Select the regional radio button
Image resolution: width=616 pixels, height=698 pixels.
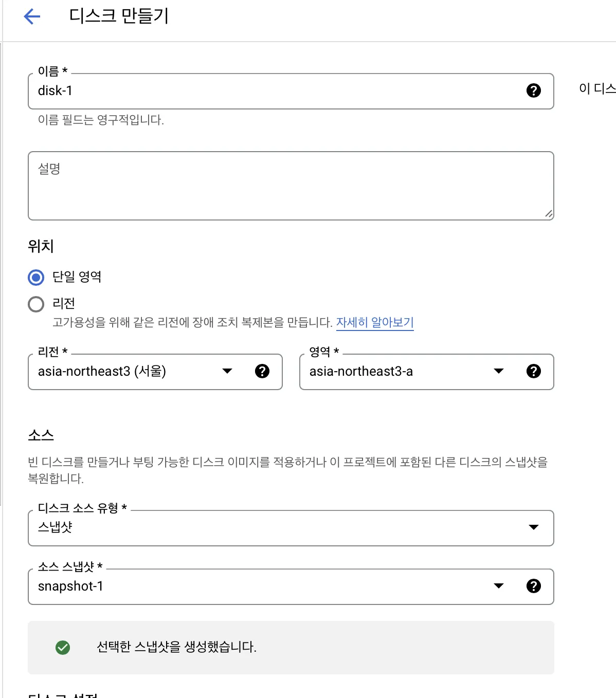pos(36,304)
